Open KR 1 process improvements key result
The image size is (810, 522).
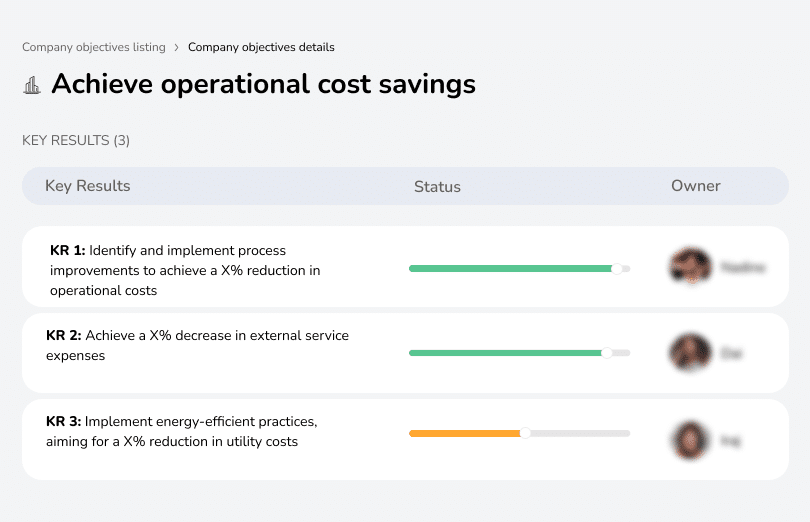coord(185,270)
